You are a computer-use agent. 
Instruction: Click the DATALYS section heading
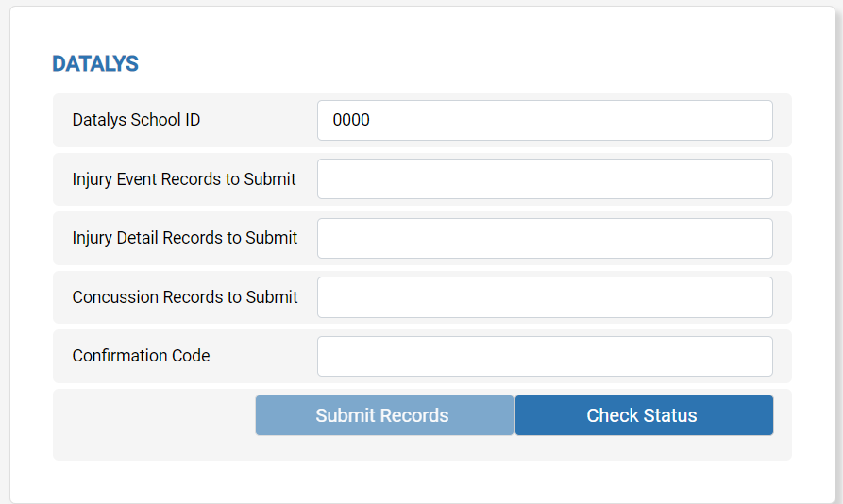click(x=95, y=63)
